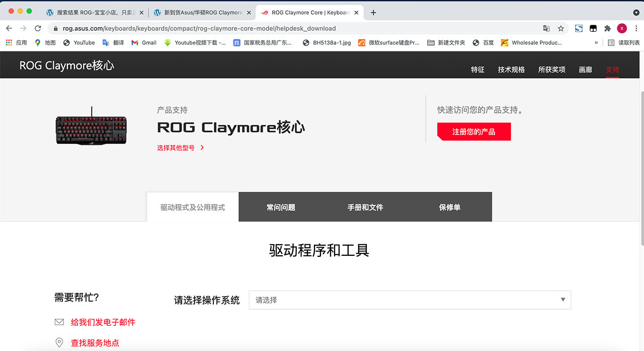This screenshot has width=644, height=351.
Task: Click the browser forward arrow
Action: [23, 28]
